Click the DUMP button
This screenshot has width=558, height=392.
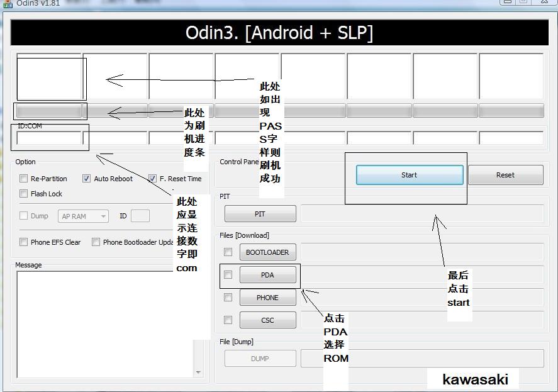pyautogui.click(x=260, y=359)
